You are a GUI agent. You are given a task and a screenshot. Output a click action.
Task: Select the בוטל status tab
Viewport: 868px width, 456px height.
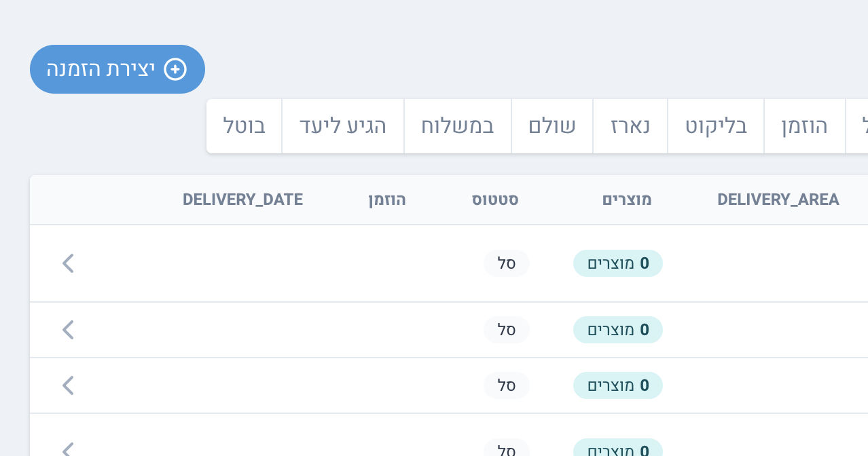tap(244, 126)
